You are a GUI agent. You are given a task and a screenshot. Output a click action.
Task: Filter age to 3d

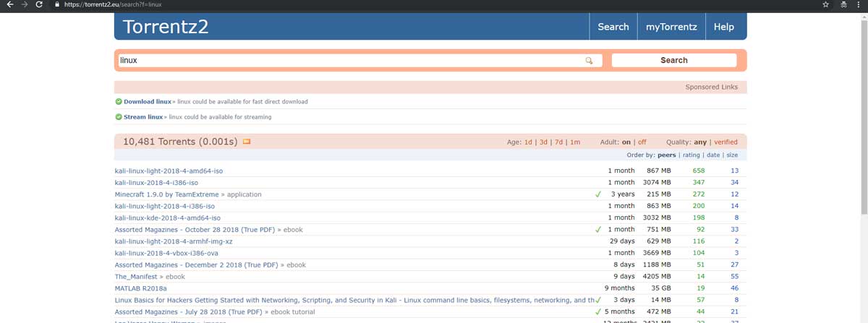click(x=543, y=142)
